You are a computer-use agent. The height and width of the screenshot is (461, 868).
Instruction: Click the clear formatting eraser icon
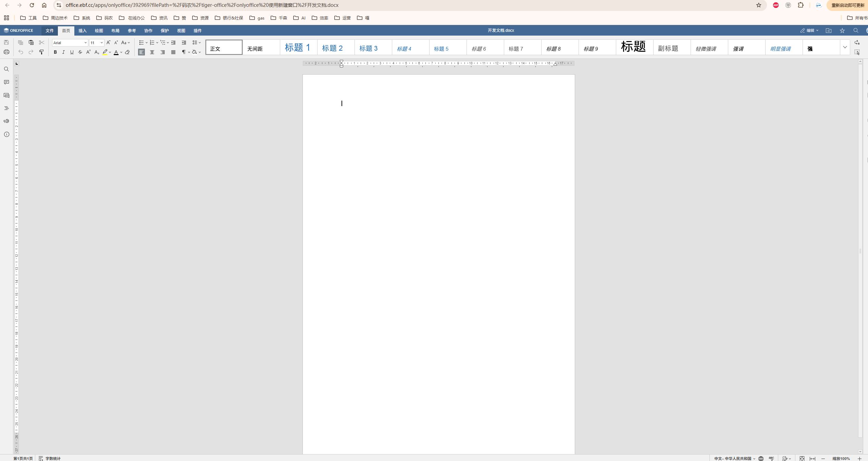click(x=127, y=52)
